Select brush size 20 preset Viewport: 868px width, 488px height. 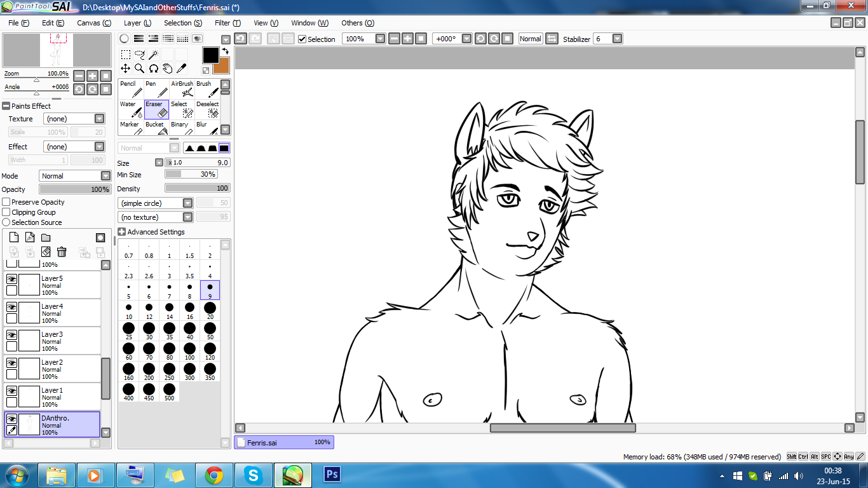(210, 309)
